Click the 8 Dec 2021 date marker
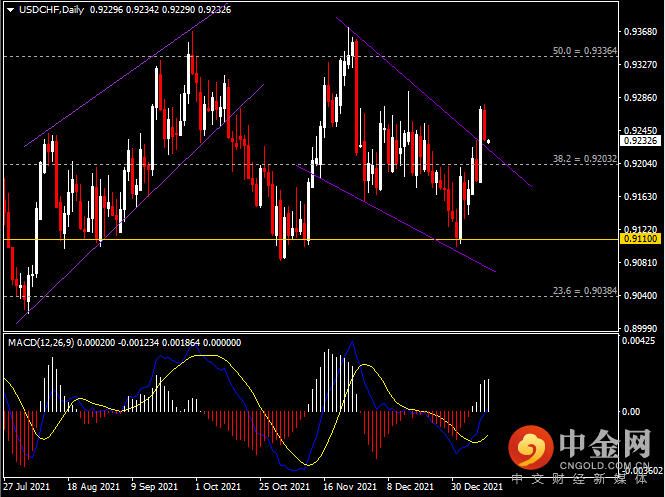Screen dimensions: 665x497 coord(409,487)
